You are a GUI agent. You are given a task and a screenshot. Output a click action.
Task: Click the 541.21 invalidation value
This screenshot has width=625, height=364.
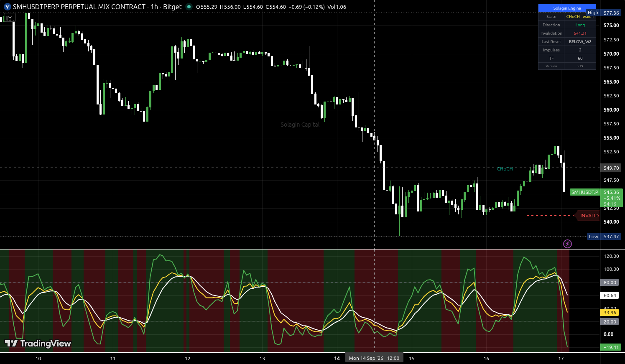point(580,33)
